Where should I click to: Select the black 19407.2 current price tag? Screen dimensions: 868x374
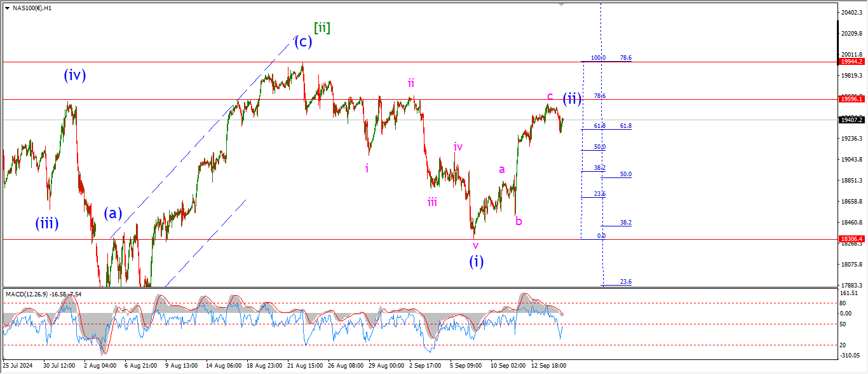(x=851, y=120)
